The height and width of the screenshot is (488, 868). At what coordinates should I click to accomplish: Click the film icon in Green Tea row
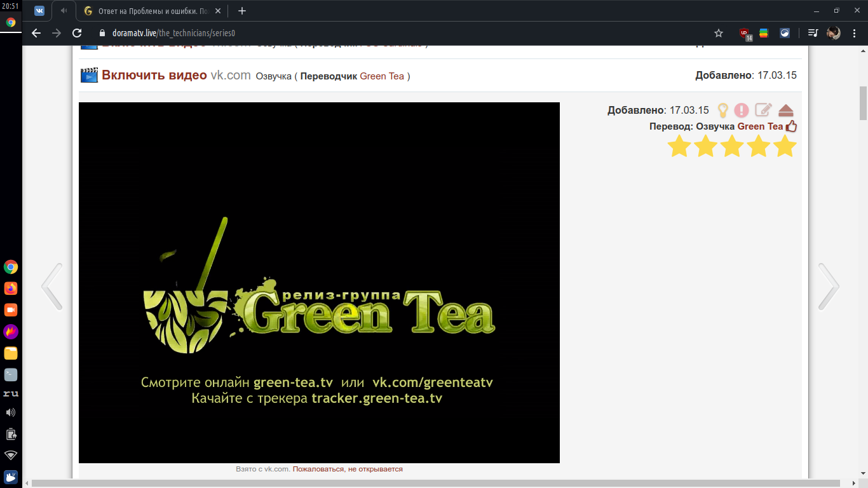coord(89,75)
